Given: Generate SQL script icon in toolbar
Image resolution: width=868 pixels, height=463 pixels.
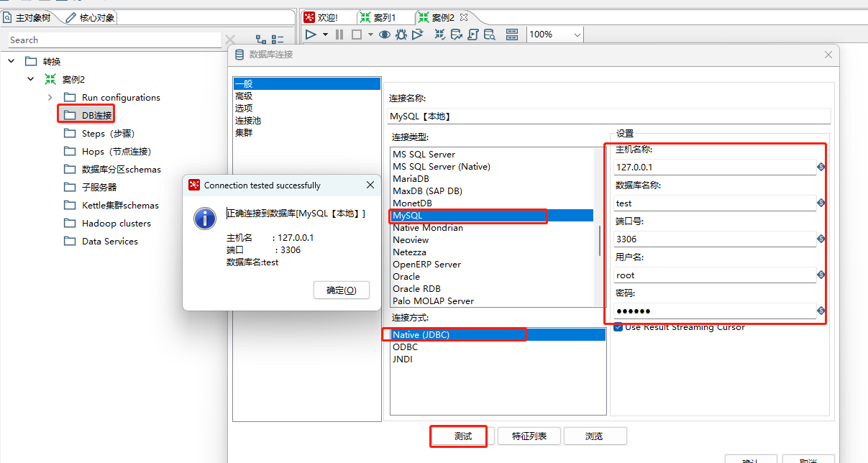Looking at the screenshot, I should pos(473,35).
